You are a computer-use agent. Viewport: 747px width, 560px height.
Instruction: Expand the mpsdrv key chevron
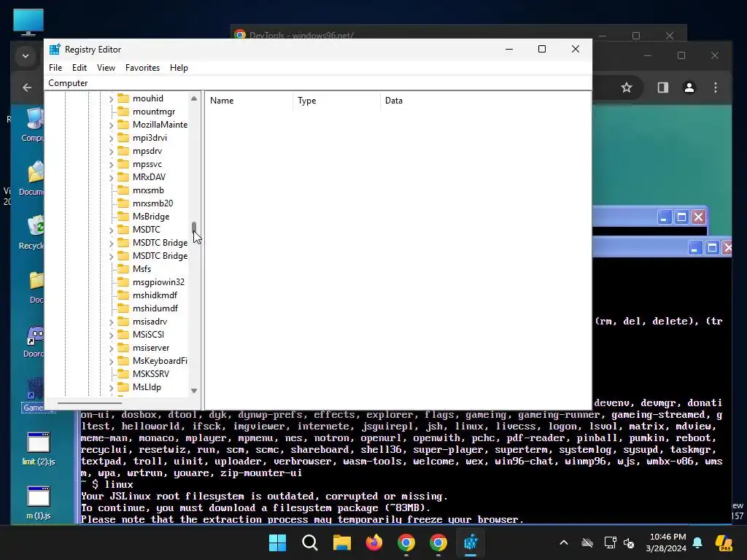coord(111,152)
